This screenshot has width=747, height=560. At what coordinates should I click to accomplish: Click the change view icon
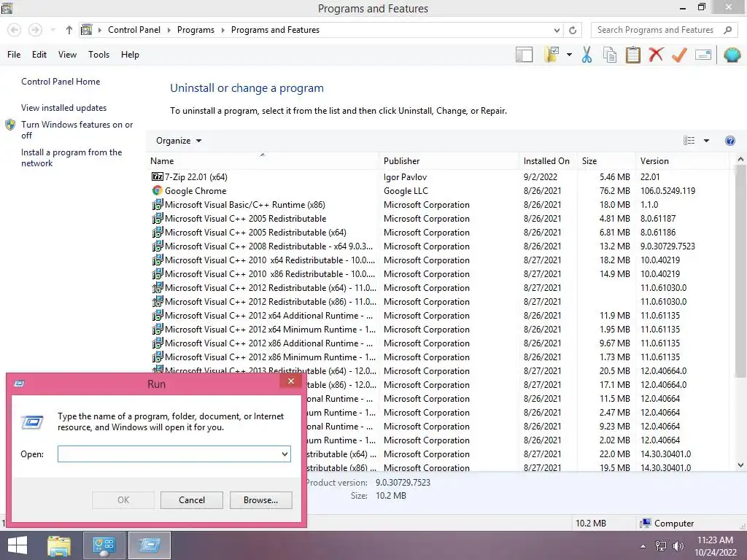pyautogui.click(x=689, y=141)
